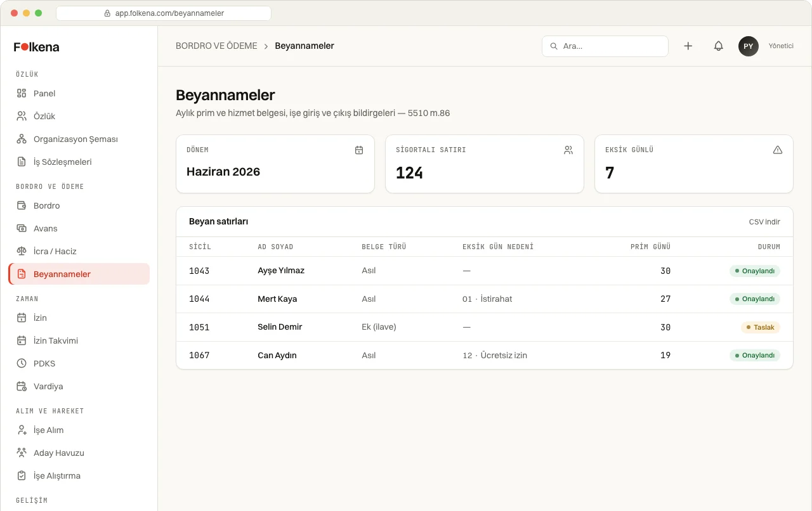
Task: Click the warning icon on Eksik Günlü card
Action: (778, 150)
